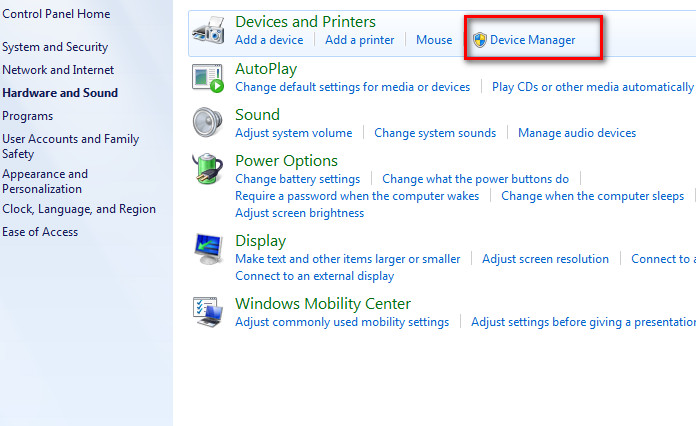Open Network and Internet category
This screenshot has height=426, width=696.
pos(58,70)
